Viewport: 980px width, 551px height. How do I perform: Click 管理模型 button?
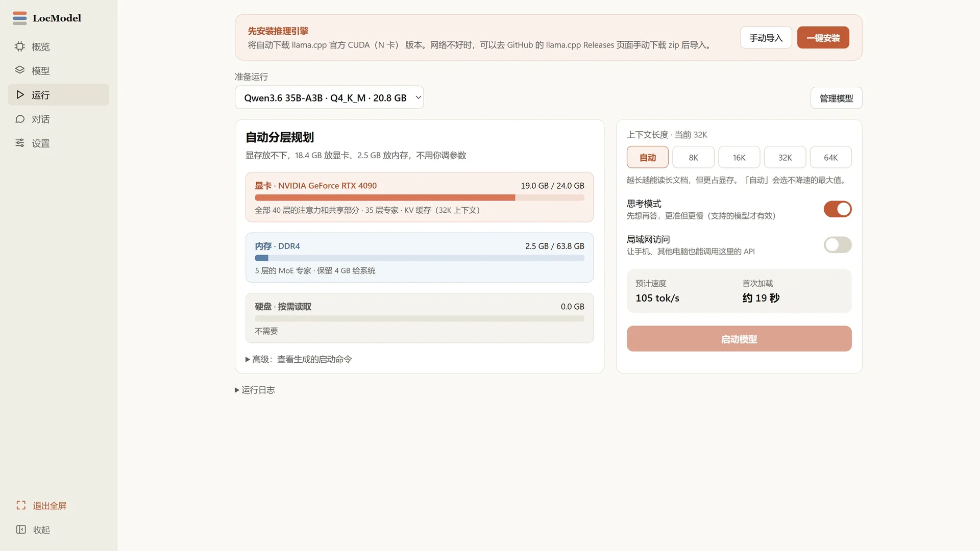tap(836, 98)
